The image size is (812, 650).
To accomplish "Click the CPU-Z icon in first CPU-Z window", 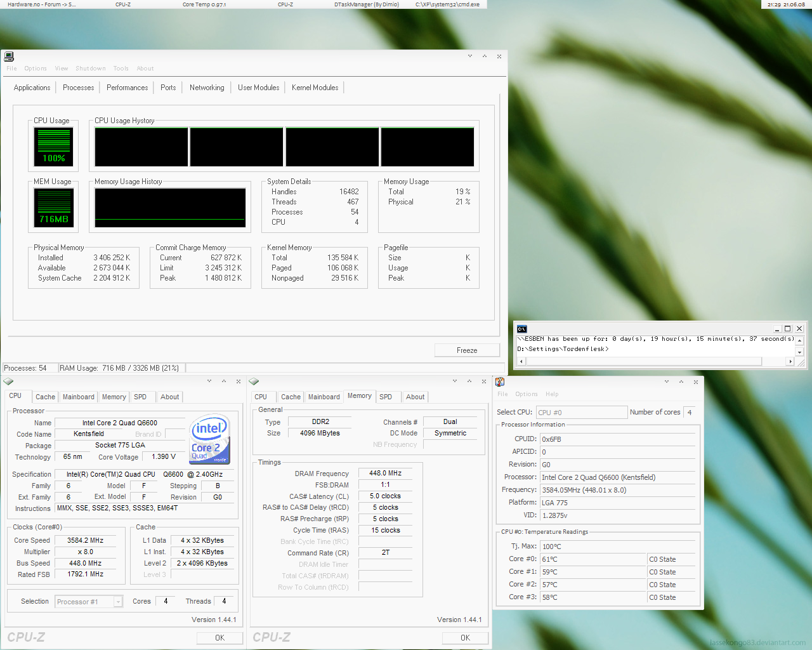I will point(8,381).
